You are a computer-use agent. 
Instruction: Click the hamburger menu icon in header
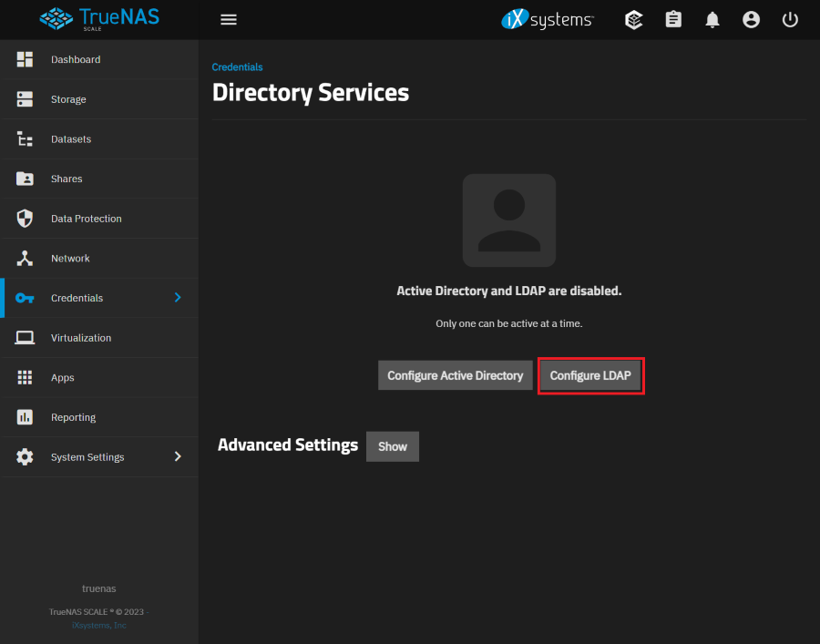point(229,19)
